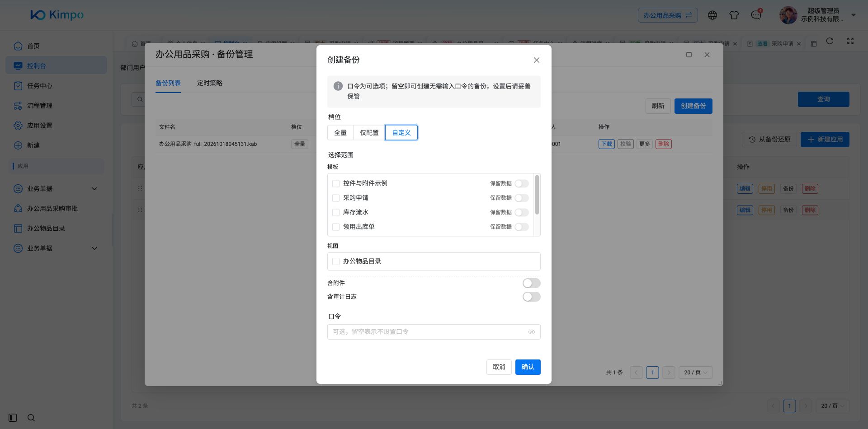The height and width of the screenshot is (429, 868).
Task: Toggle 保留数据 for 控件与附件示例
Action: click(x=522, y=183)
